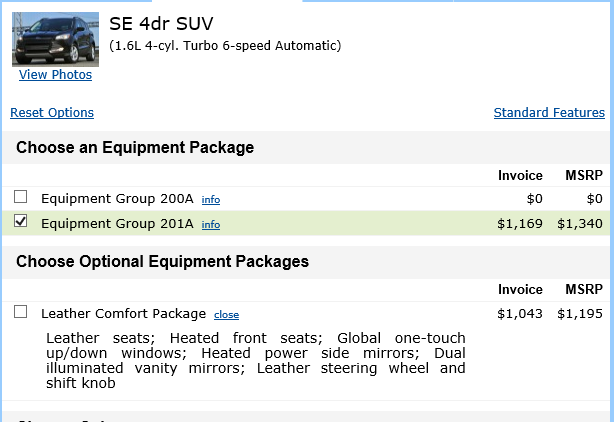Click the $1,169 invoice price
614x422 pixels.
pos(520,224)
